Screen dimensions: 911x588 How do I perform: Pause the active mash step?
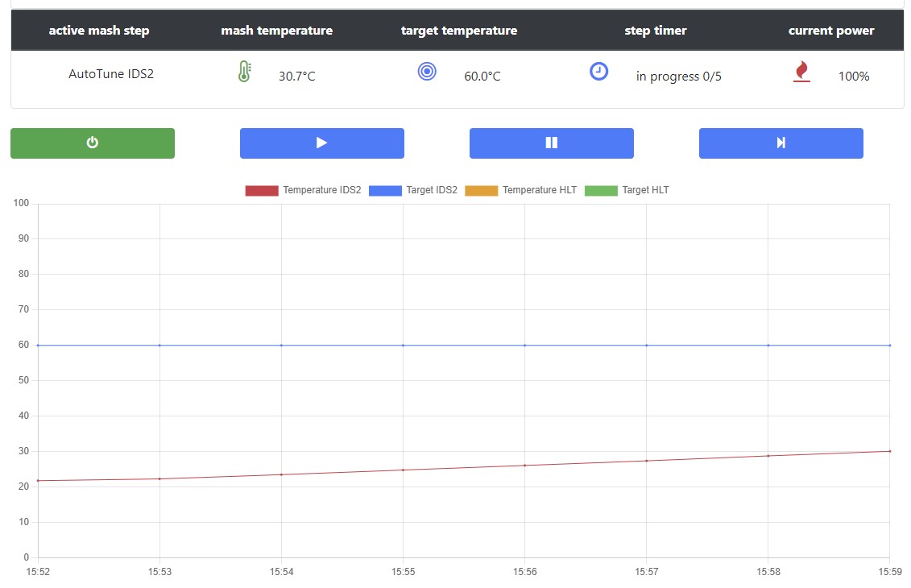pos(551,143)
